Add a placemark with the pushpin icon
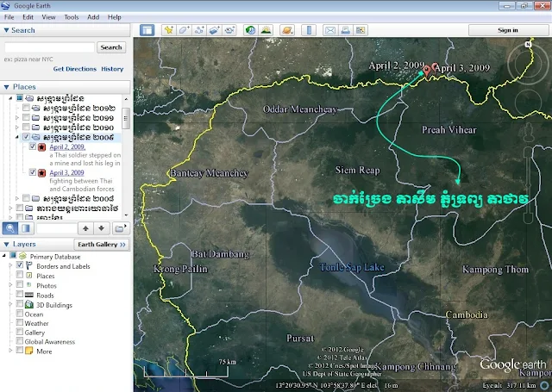 pos(169,30)
